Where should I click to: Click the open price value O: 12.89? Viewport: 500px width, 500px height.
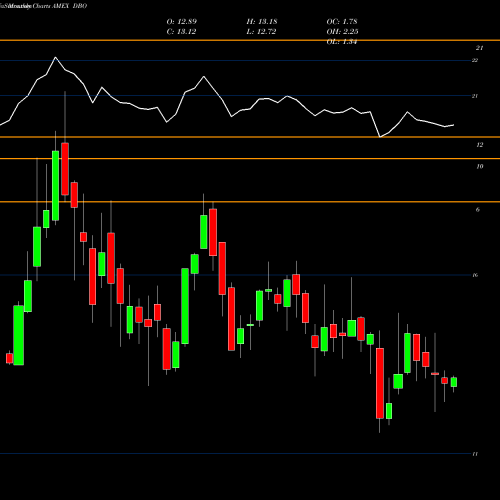click(182, 22)
